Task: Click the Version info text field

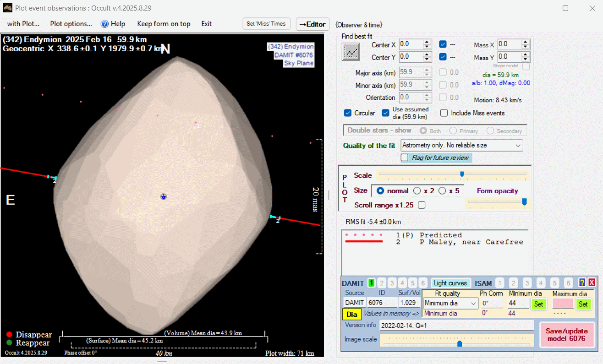Action: pos(456,326)
